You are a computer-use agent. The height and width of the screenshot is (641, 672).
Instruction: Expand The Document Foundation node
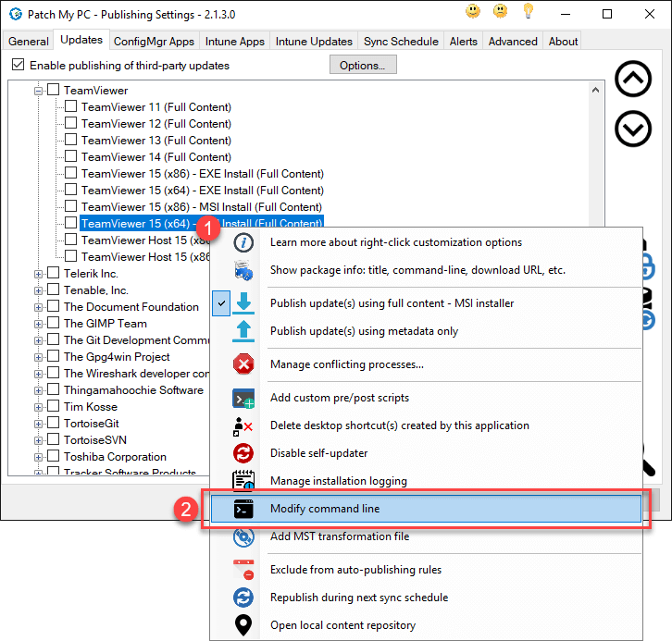pos(39,307)
